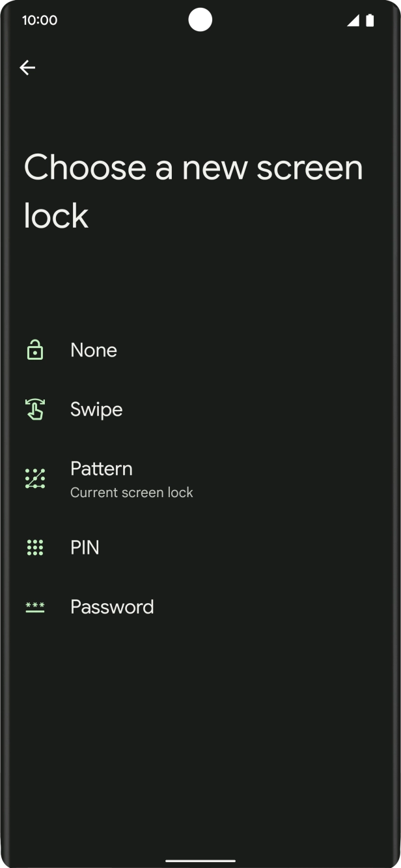Select the Swipe screen lock option
Image resolution: width=401 pixels, height=868 pixels.
click(x=96, y=409)
